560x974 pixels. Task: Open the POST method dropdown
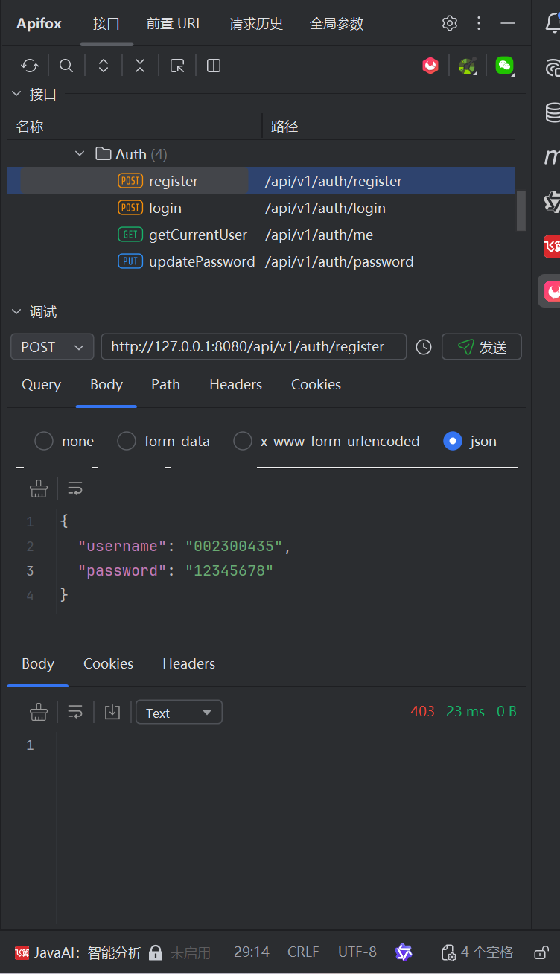click(52, 347)
